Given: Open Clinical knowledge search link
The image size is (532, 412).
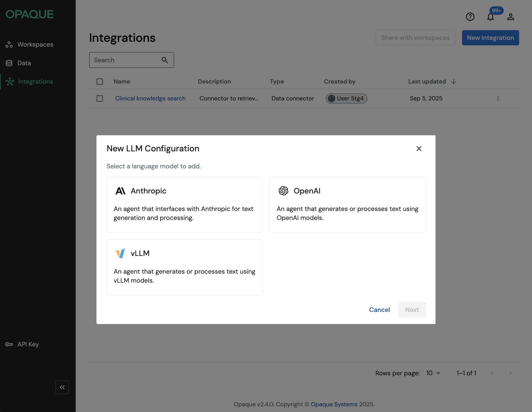Looking at the screenshot, I should [x=150, y=98].
